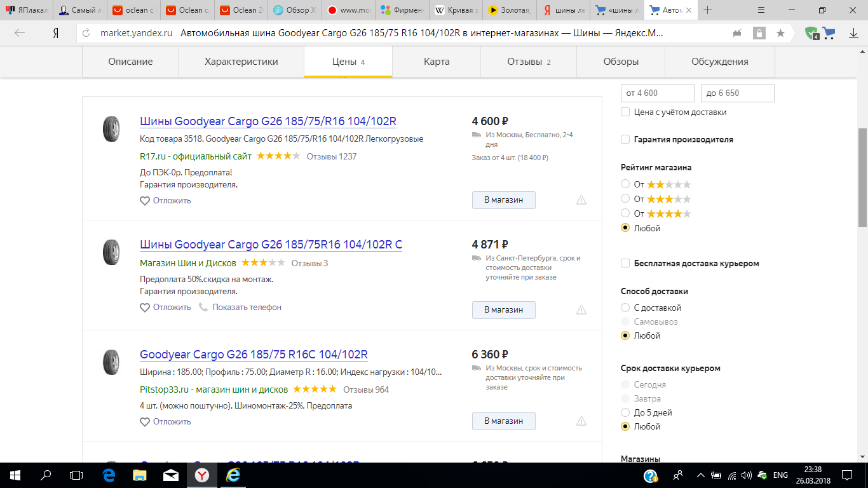The height and width of the screenshot is (488, 868).
Task: Select Любой under Рейтинг магазина
Action: [x=625, y=228]
